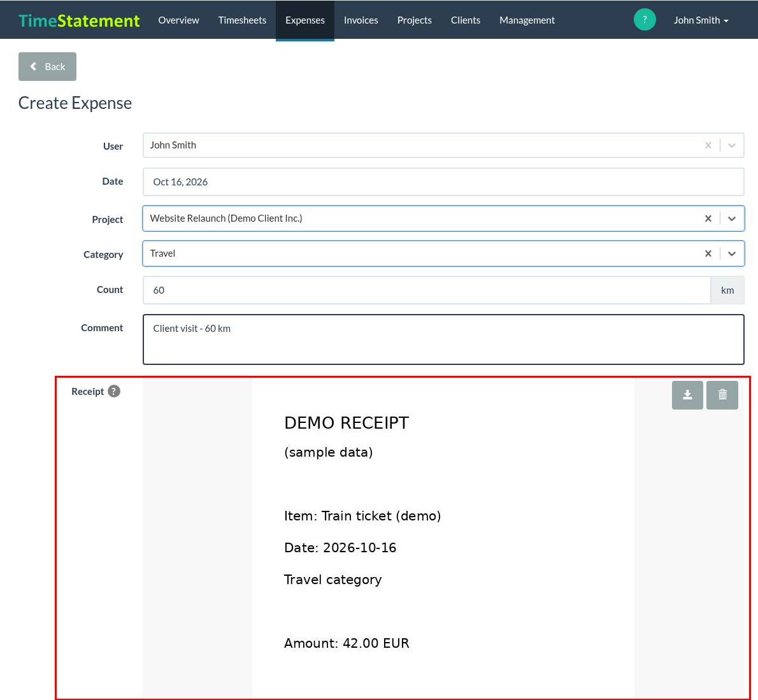
Task: Open the Management tab
Action: (527, 20)
